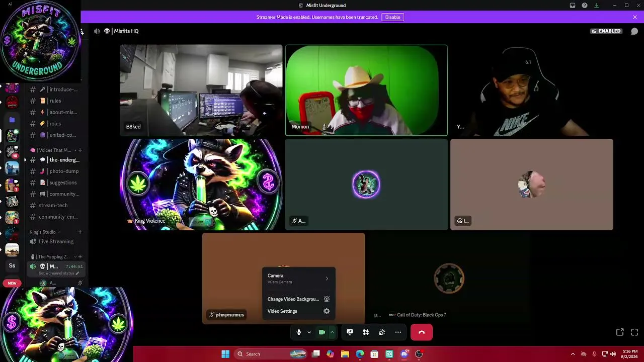Open the Activities launcher
This screenshot has width=644, height=362.
point(366,332)
